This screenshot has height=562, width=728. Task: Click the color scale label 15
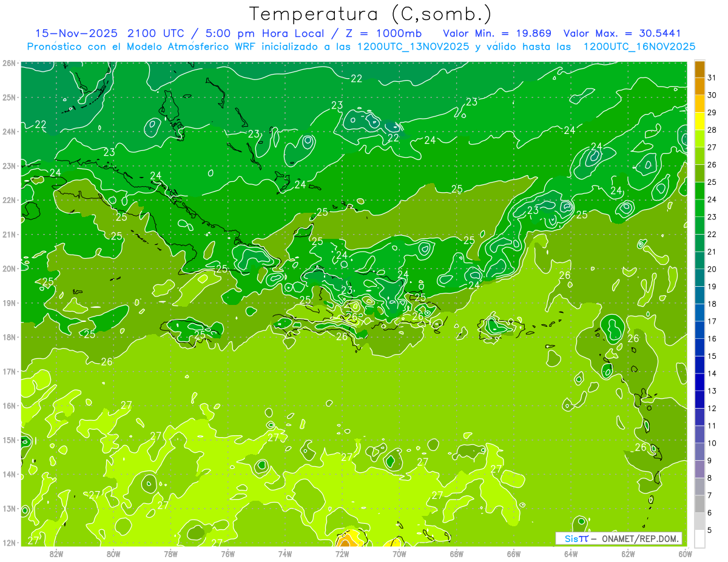click(712, 356)
